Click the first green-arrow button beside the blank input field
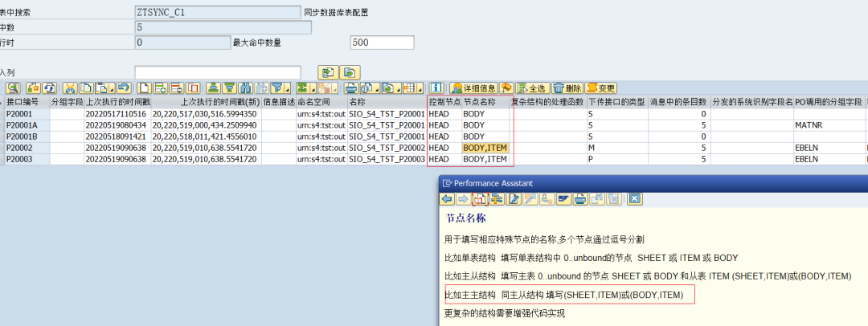 coord(328,72)
